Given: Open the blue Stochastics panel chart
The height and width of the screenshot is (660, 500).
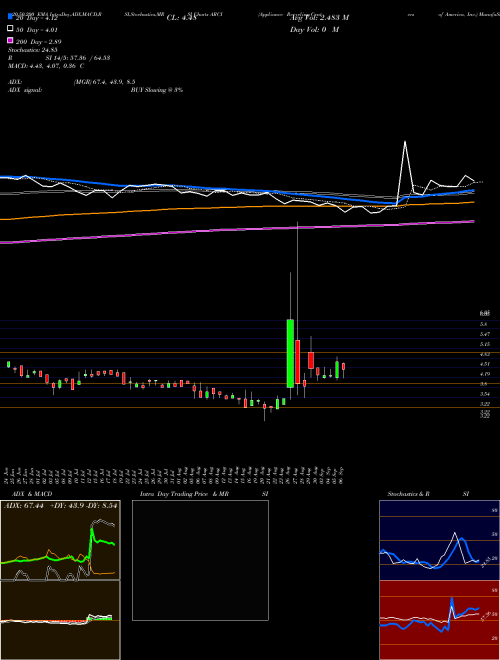Looking at the screenshot, I should [x=439, y=540].
